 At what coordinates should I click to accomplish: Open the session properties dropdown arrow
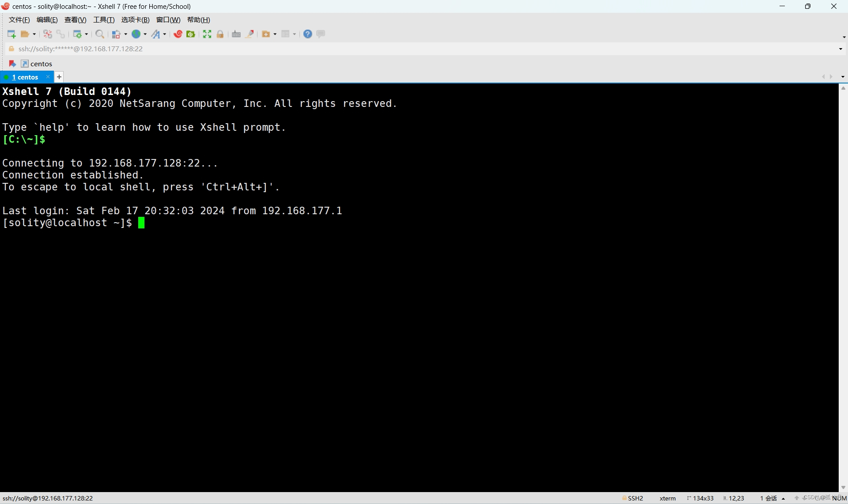point(86,34)
